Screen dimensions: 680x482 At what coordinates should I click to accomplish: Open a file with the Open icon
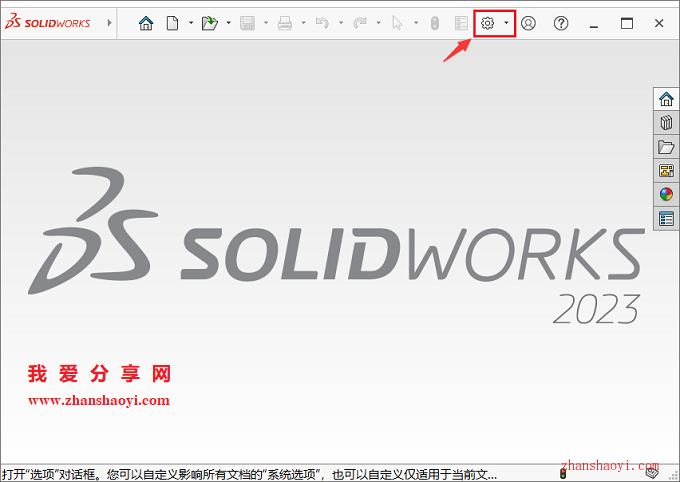tap(209, 23)
